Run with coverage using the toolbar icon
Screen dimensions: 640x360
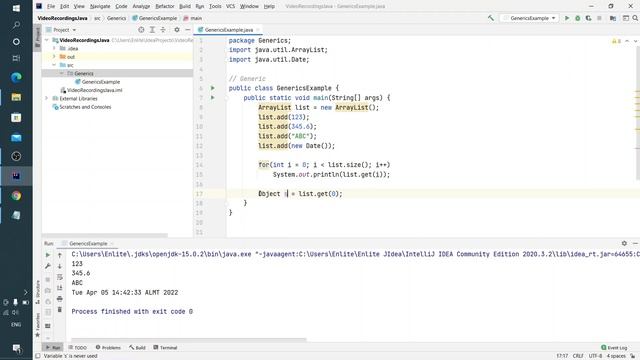[x=588, y=18]
